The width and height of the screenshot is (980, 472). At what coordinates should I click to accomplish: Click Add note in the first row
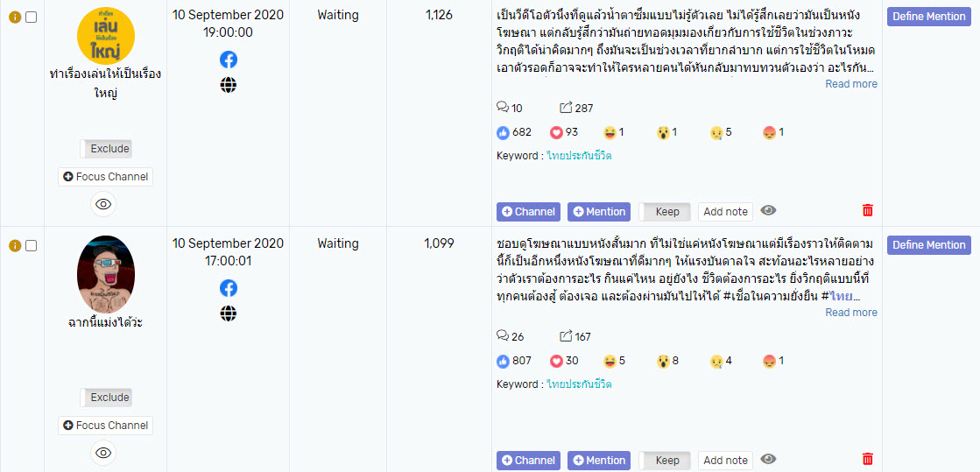725,211
